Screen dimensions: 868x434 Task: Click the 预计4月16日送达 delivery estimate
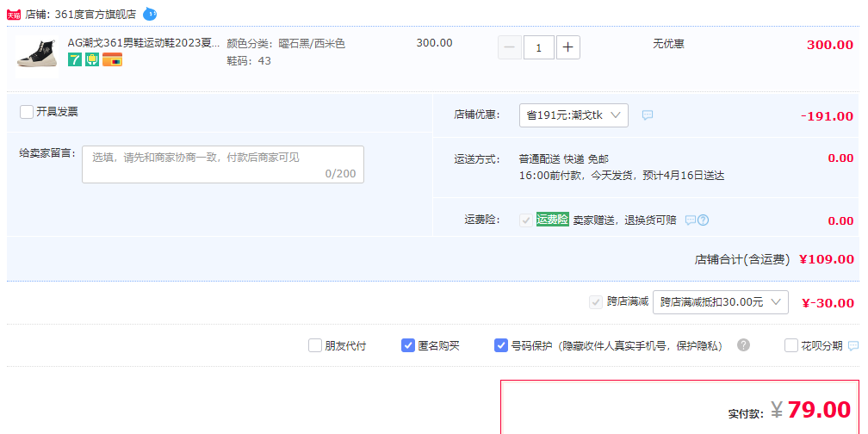click(684, 176)
